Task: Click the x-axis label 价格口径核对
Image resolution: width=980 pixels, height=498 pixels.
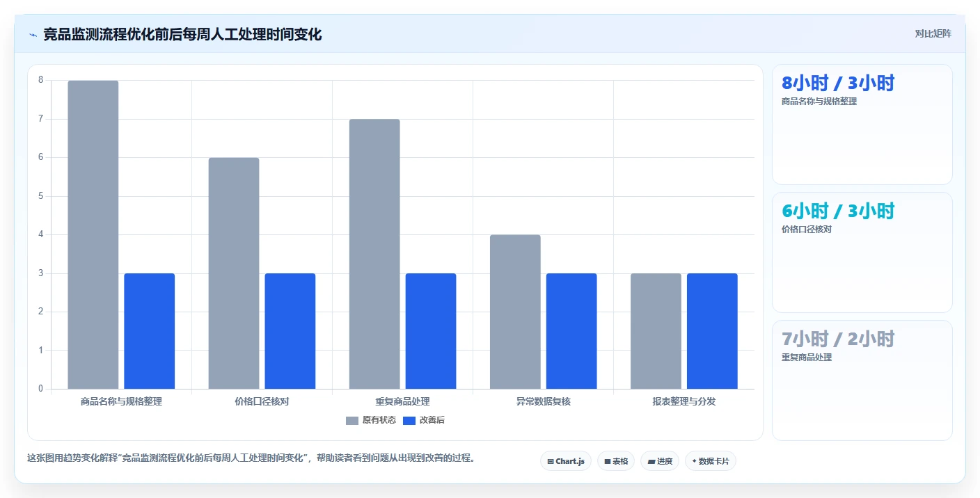Action: click(x=262, y=401)
